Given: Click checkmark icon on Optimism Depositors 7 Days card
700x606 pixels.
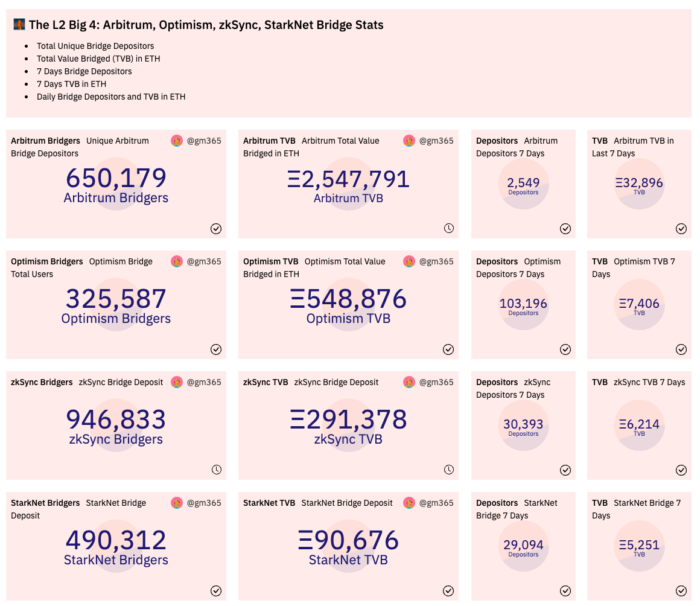Looking at the screenshot, I should [x=565, y=349].
